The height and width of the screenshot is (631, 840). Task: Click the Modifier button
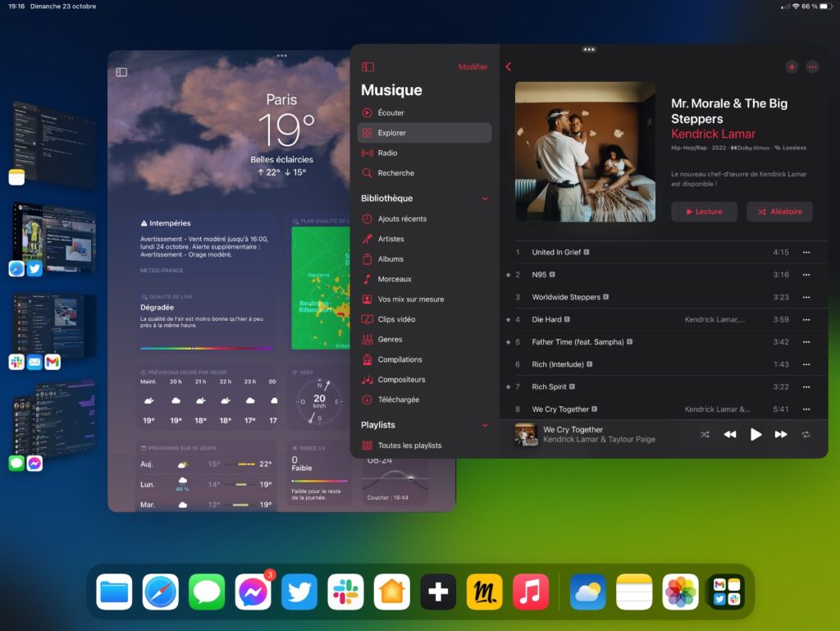pos(473,67)
